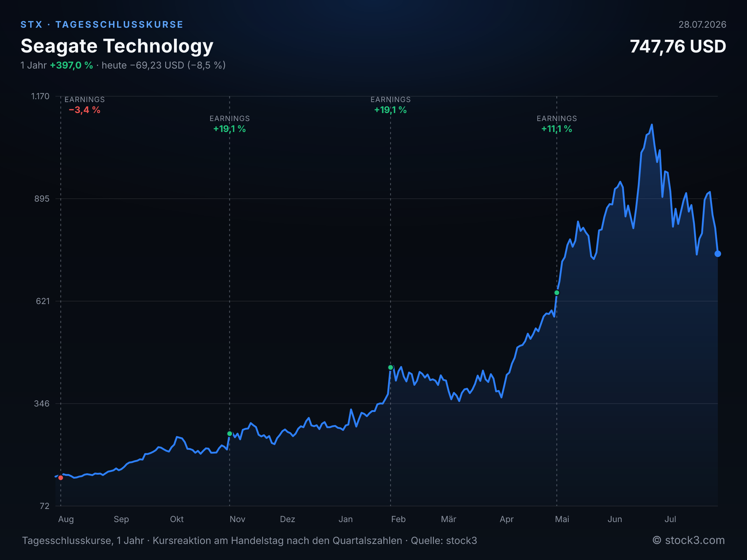Select the "Mär" month label

tap(449, 519)
